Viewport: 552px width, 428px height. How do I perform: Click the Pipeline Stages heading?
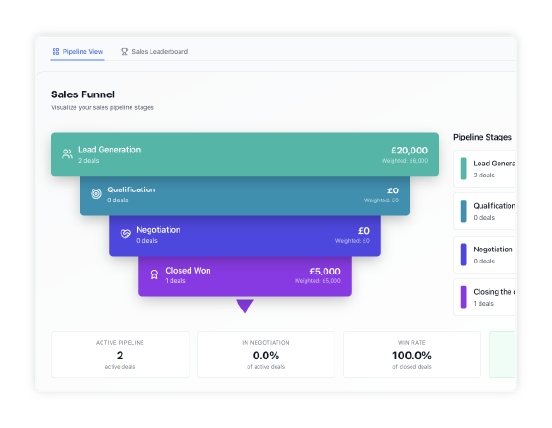(x=482, y=137)
